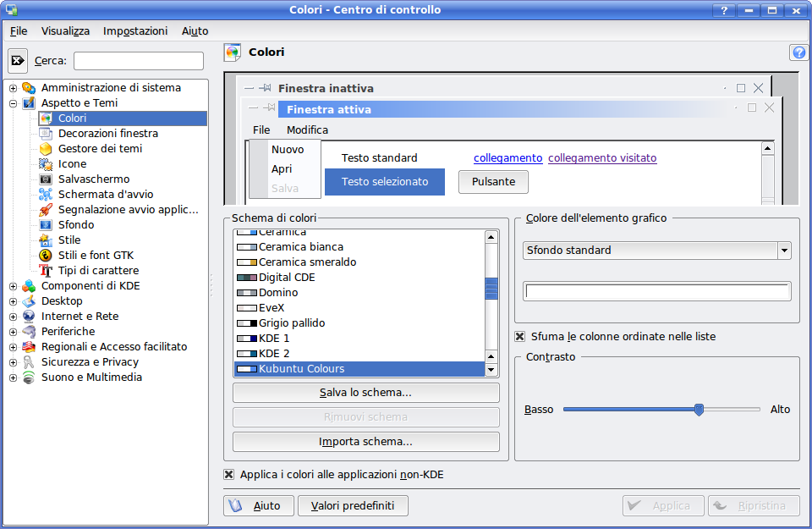Click the Tipi di carattere icon
Image resolution: width=812 pixels, height=529 pixels.
pos(46,271)
